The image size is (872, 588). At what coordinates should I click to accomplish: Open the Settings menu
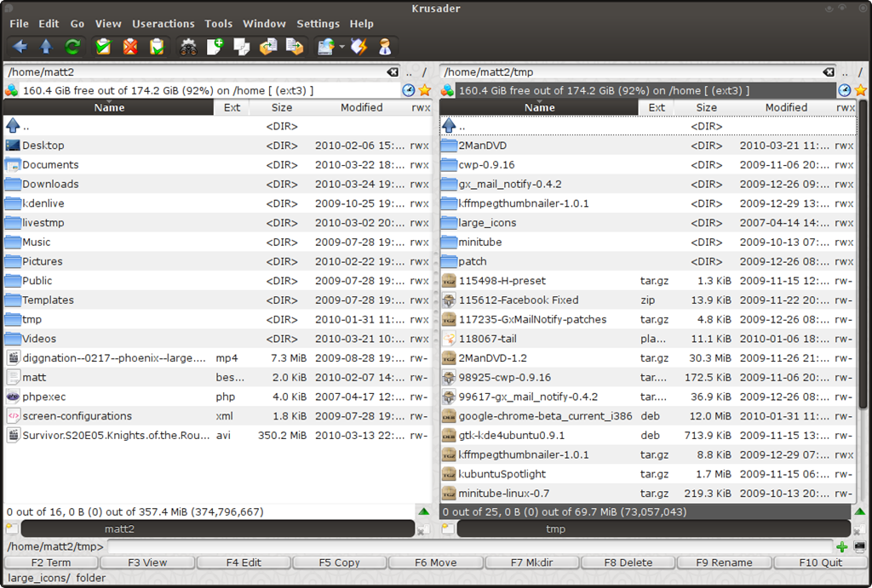(x=318, y=24)
